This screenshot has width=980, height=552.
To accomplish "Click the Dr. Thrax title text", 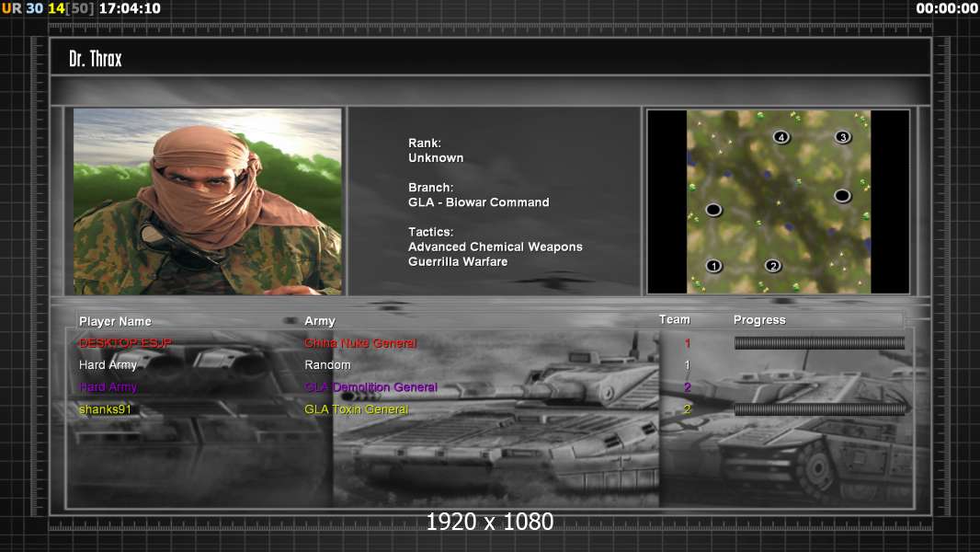I will [x=96, y=59].
